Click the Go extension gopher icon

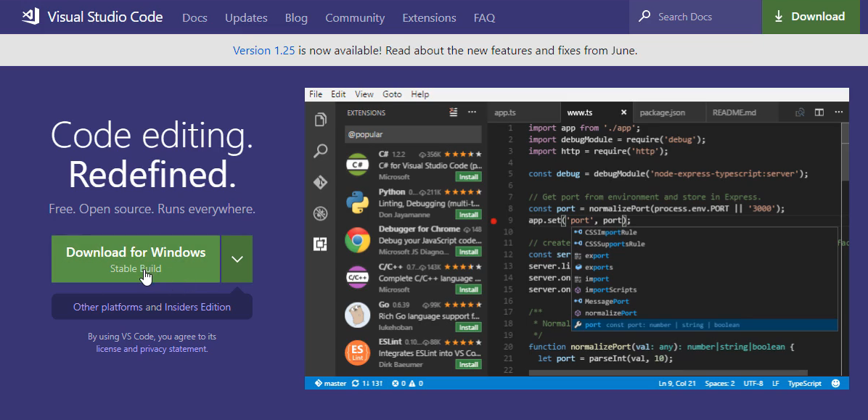point(358,315)
